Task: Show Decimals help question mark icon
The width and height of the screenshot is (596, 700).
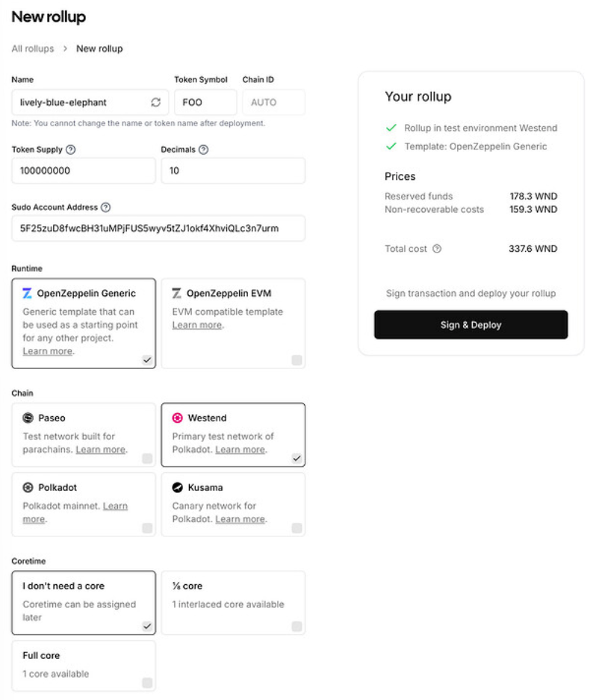Action: [x=204, y=149]
